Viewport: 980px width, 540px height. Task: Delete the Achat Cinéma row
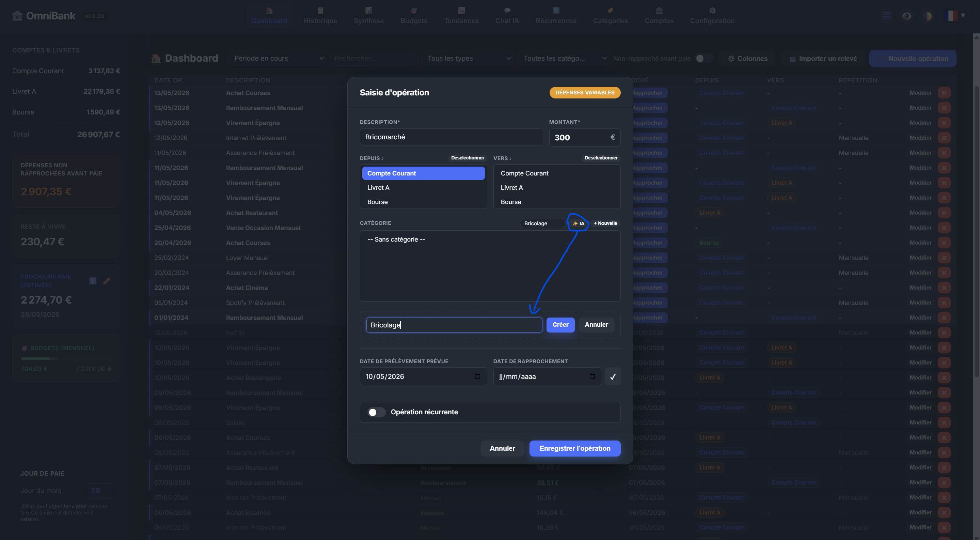tap(944, 288)
